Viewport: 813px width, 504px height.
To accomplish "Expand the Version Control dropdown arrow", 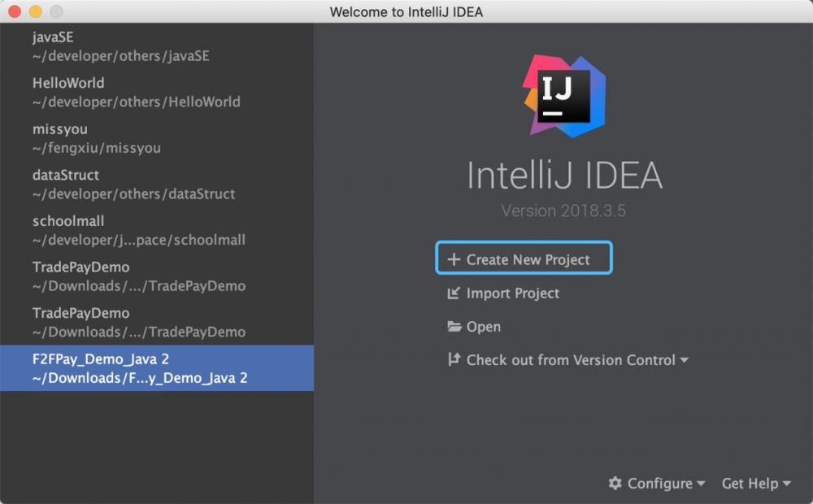I will [684, 360].
